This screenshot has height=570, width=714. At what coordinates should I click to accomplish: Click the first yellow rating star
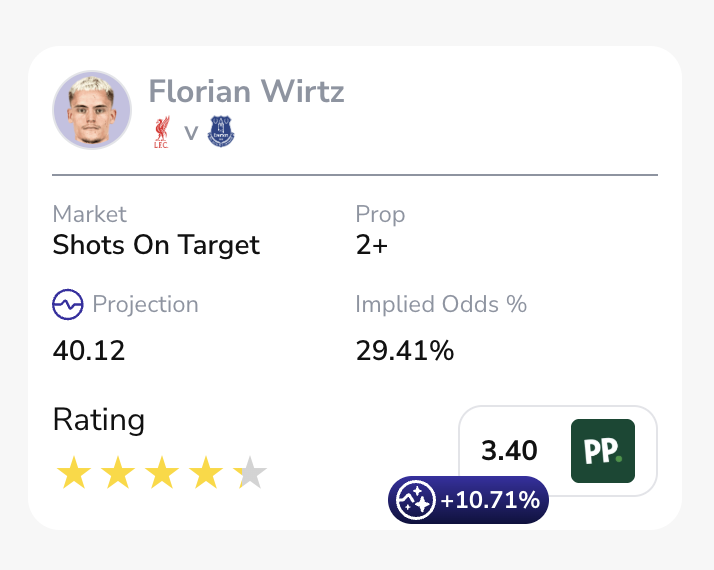73,473
